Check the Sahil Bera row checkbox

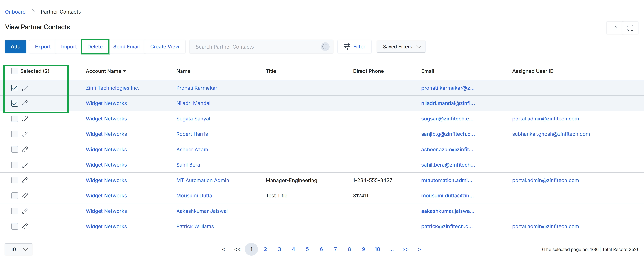point(15,165)
